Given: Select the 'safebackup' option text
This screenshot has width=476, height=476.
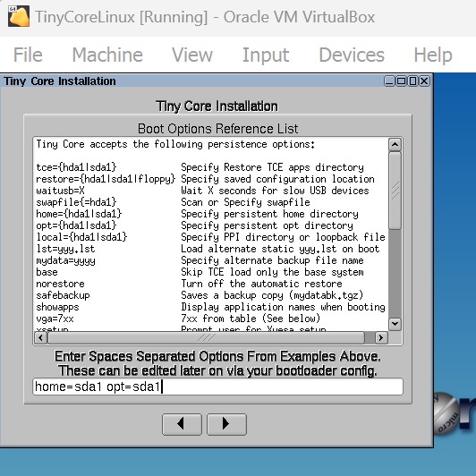Looking at the screenshot, I should tap(63, 295).
